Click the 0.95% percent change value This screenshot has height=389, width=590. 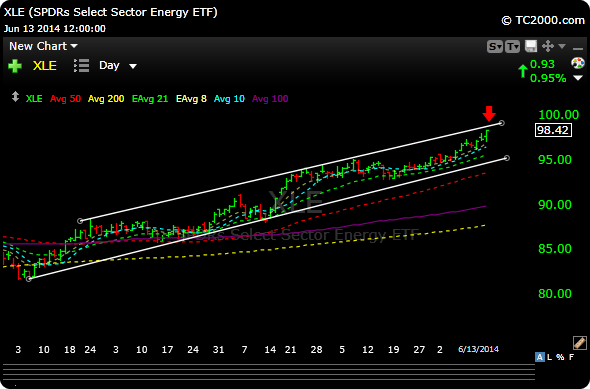(x=548, y=78)
